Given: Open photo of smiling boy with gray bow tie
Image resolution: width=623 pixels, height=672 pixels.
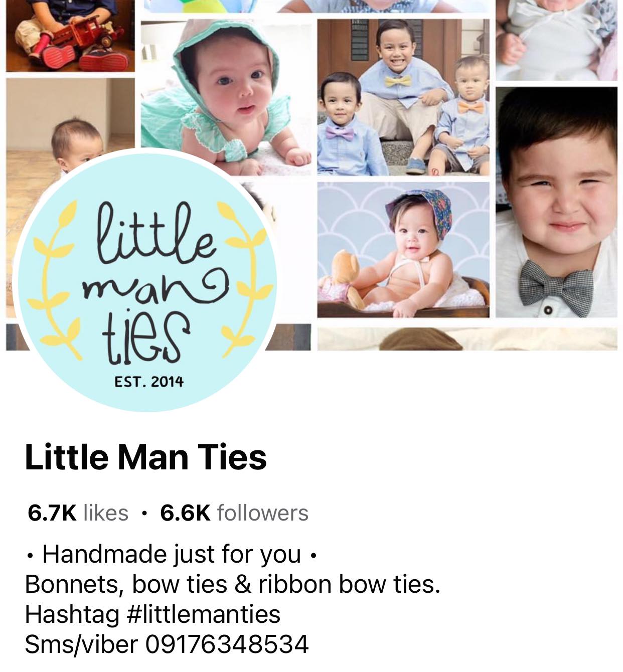Looking at the screenshot, I should click(557, 202).
